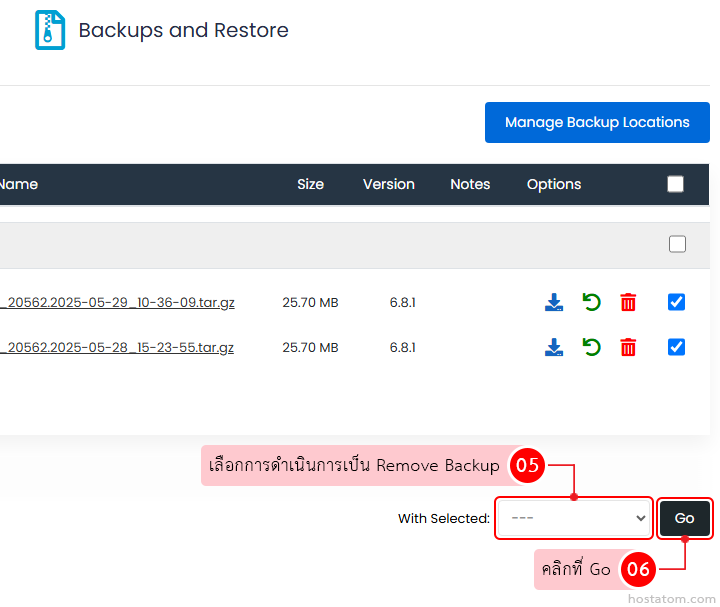Uncheck the 2025-05-28 backup checkbox
720x607 pixels.
677,347
